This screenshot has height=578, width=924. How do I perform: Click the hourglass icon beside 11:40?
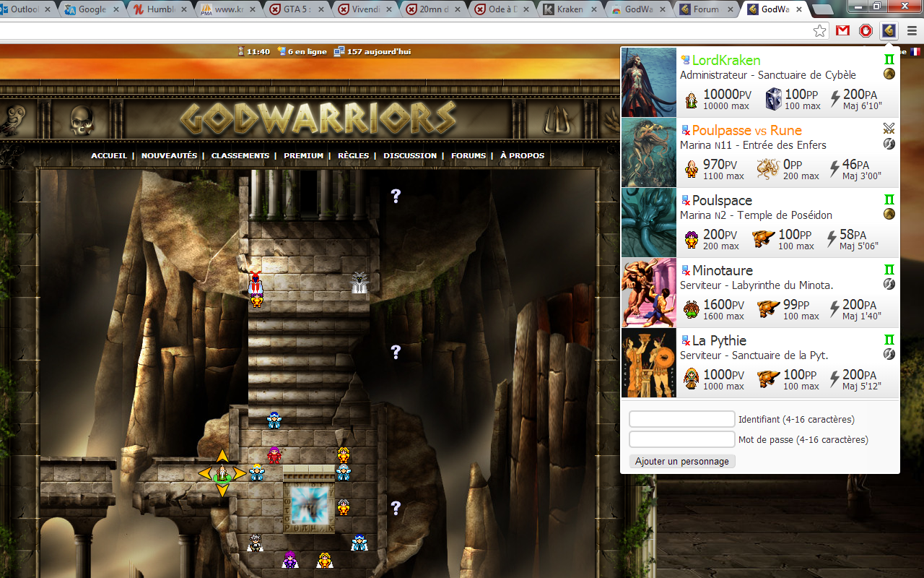[x=240, y=51]
